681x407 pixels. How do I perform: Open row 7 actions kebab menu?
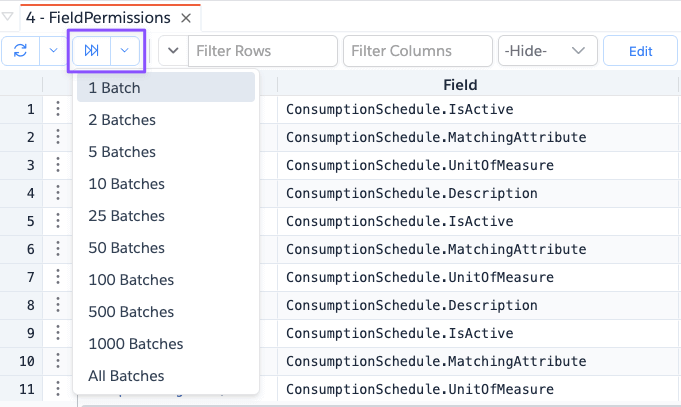click(x=58, y=277)
